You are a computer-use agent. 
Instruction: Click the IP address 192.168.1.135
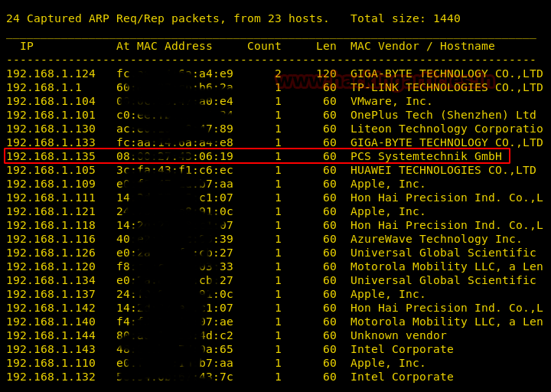click(x=51, y=156)
